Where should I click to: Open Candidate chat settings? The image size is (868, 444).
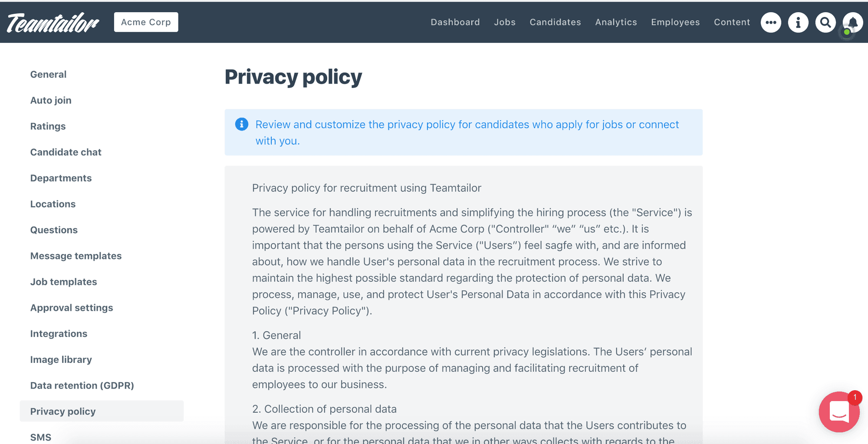coord(66,152)
